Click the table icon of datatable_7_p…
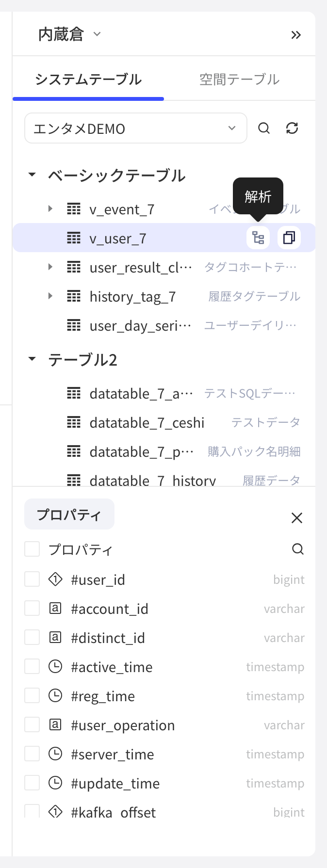Screen dimensions: 327x868 (74, 451)
